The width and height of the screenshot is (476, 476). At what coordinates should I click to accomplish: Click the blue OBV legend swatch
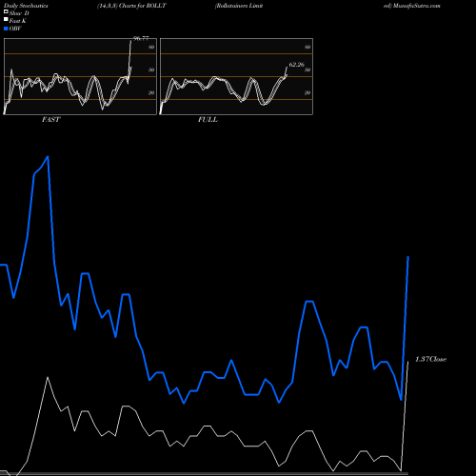(x=6, y=29)
